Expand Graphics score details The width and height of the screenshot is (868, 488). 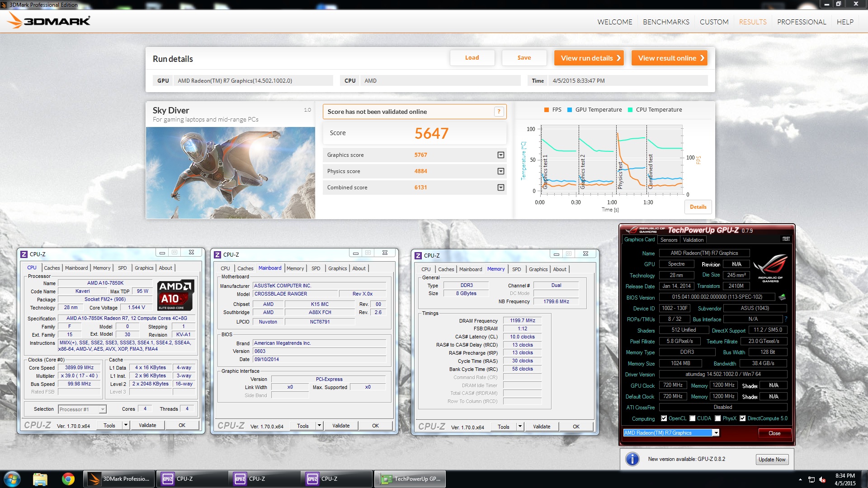500,155
